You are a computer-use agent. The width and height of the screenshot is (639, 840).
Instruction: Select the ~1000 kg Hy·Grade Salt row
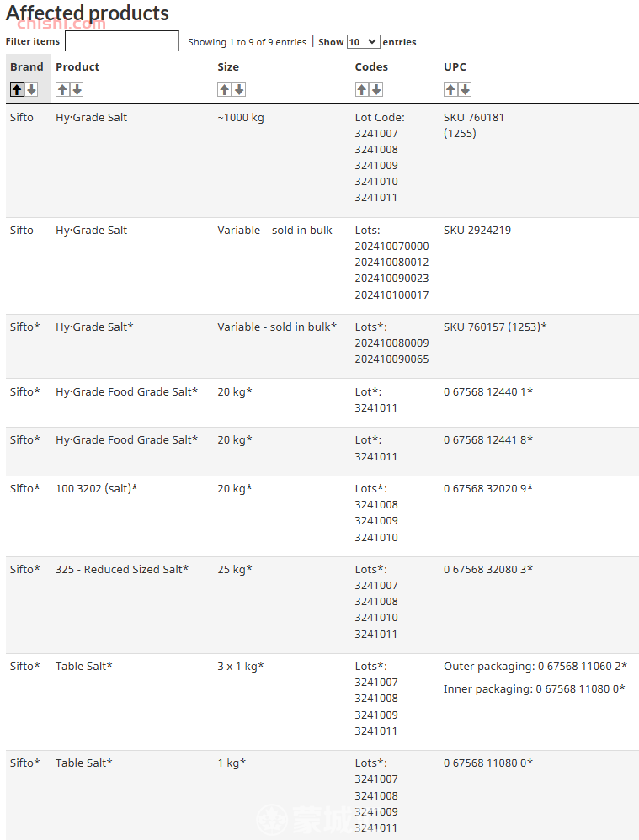[x=322, y=160]
